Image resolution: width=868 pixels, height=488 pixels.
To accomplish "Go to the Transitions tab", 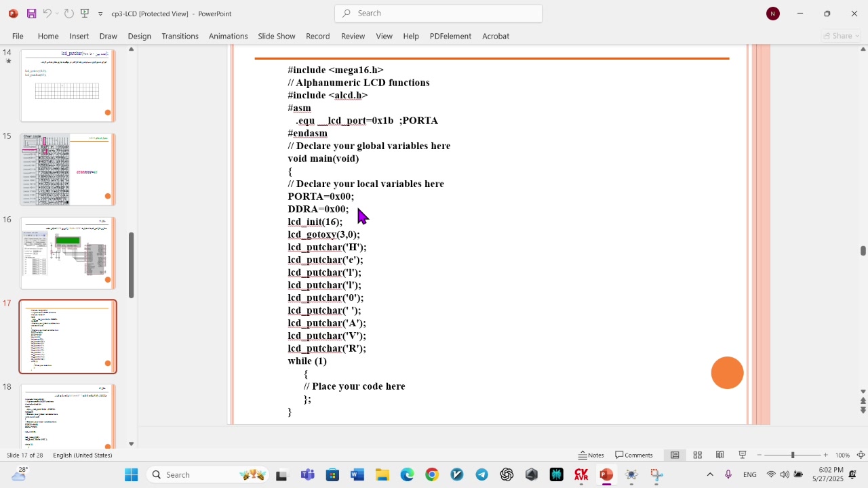I will (180, 36).
